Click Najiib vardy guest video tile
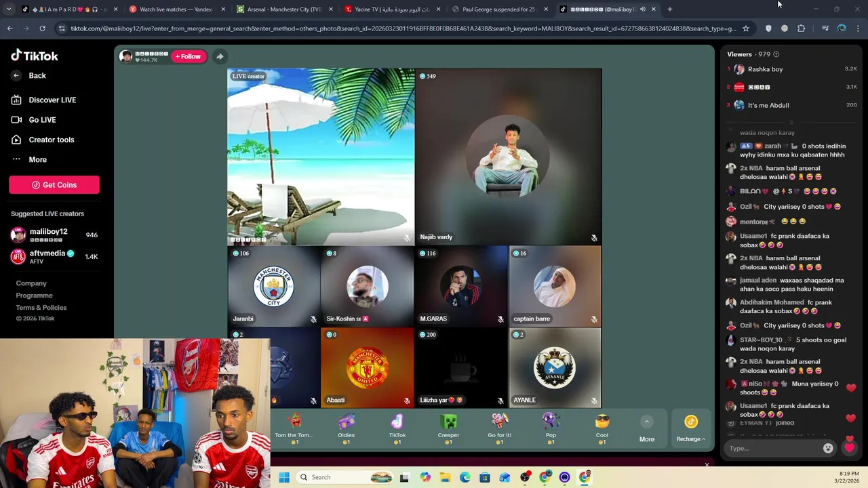This screenshot has width=868, height=488. pos(508,157)
